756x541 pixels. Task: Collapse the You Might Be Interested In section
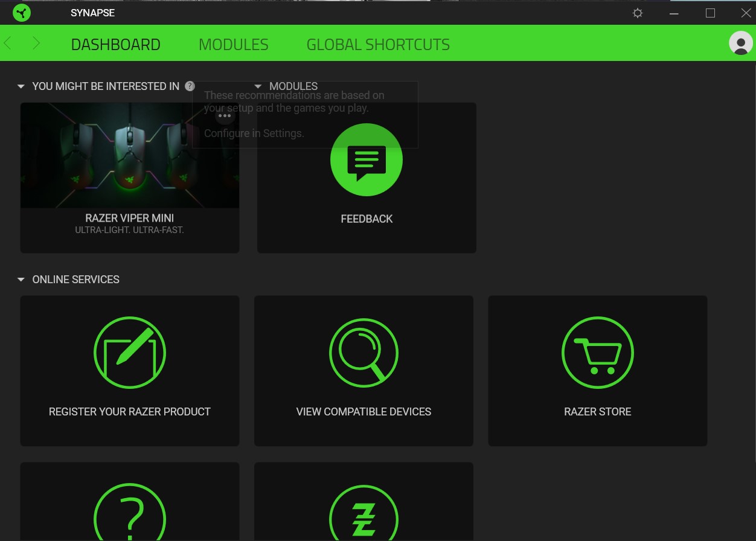tap(21, 86)
